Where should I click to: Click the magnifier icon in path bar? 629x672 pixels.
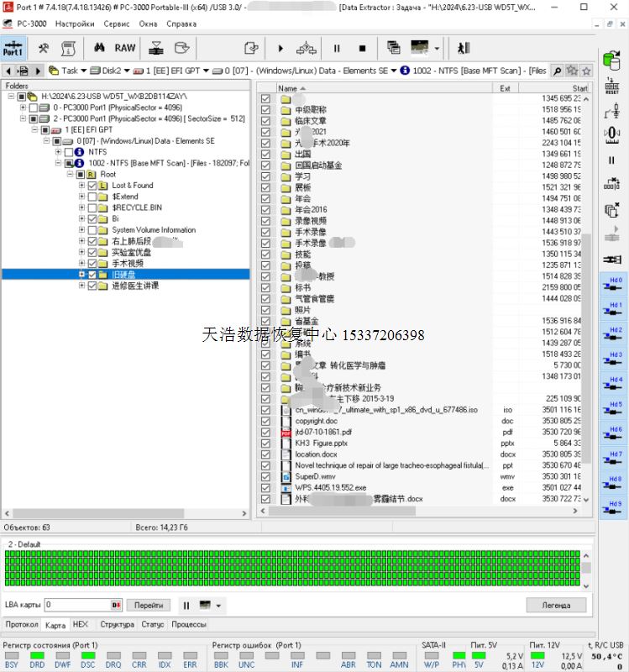pos(557,71)
